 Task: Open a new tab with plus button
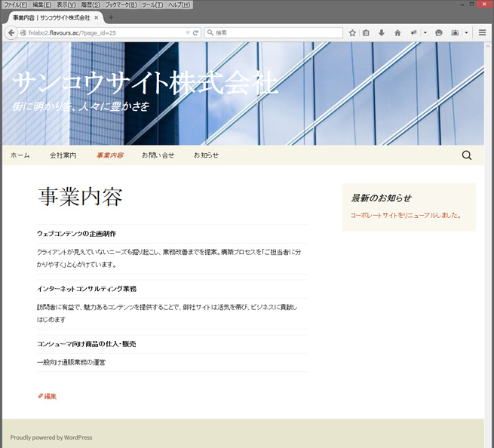tap(112, 17)
